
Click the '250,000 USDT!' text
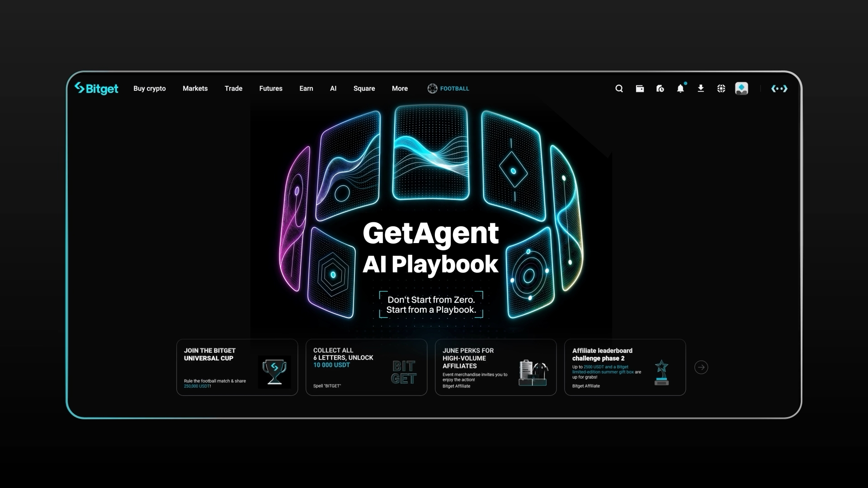(198, 386)
